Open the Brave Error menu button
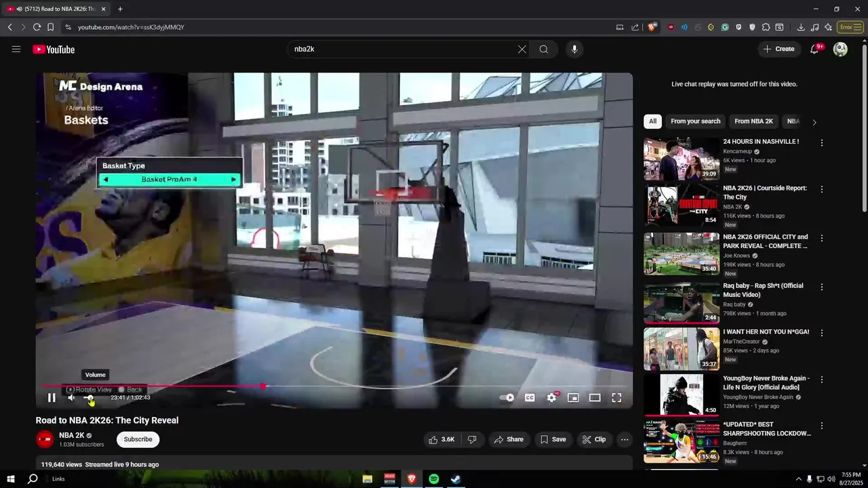The image size is (868, 488). (x=850, y=27)
